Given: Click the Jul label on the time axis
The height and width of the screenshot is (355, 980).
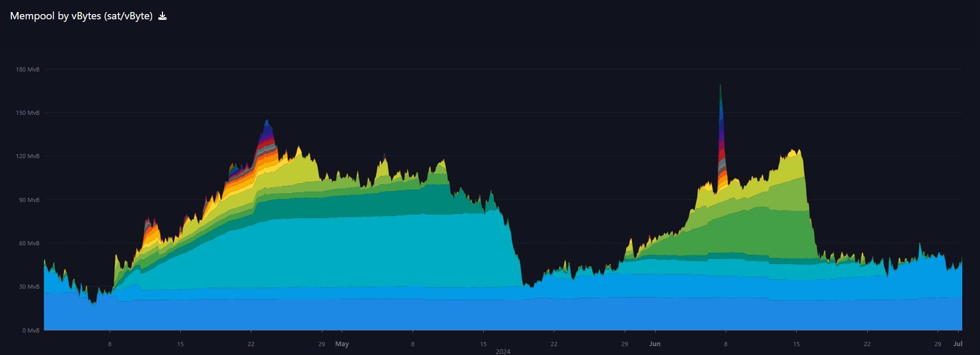Looking at the screenshot, I should pyautogui.click(x=958, y=344).
